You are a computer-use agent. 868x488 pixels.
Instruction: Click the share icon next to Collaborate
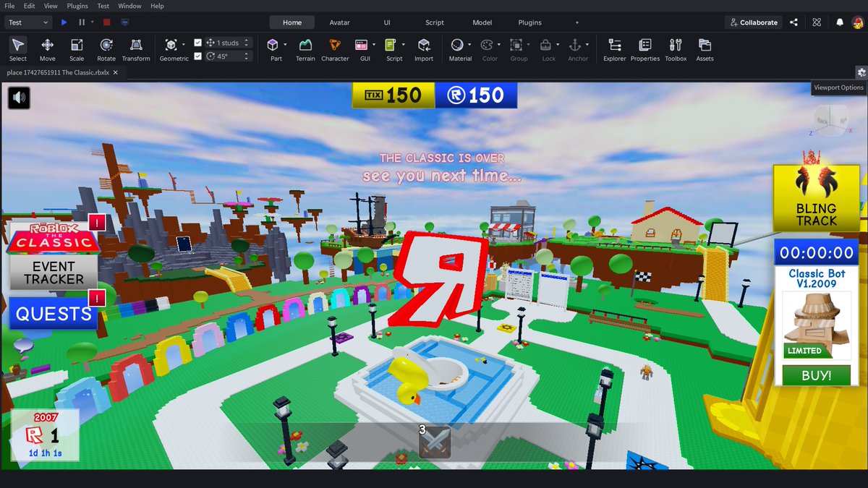(x=794, y=22)
